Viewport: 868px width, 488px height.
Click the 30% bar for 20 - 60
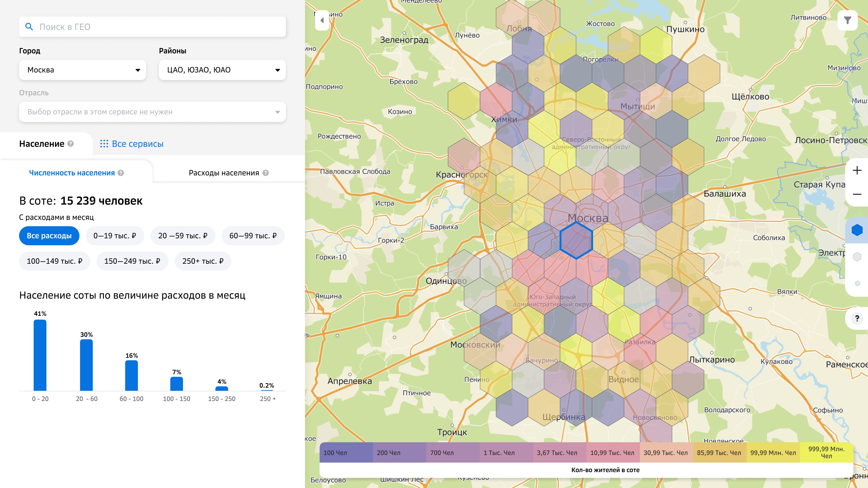point(86,365)
